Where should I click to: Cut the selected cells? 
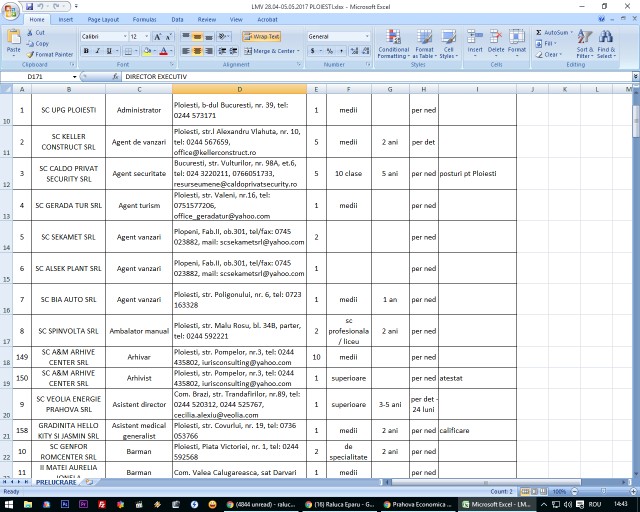[x=36, y=33]
